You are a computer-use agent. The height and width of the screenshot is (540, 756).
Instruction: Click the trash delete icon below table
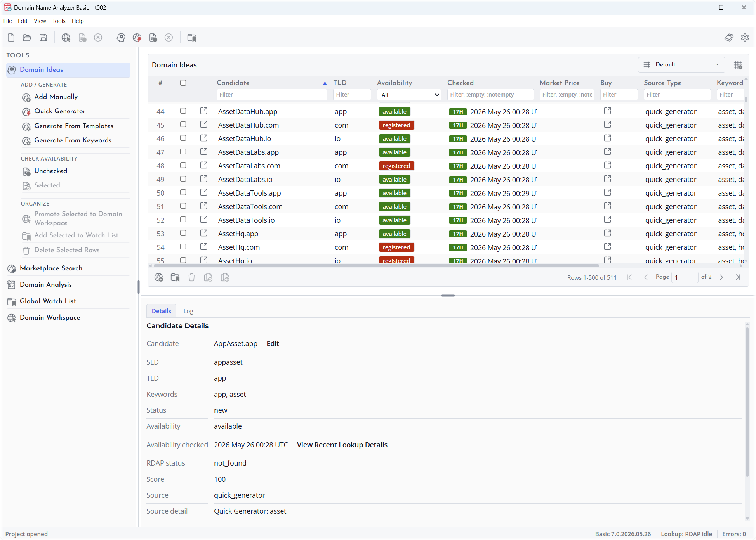point(191,277)
